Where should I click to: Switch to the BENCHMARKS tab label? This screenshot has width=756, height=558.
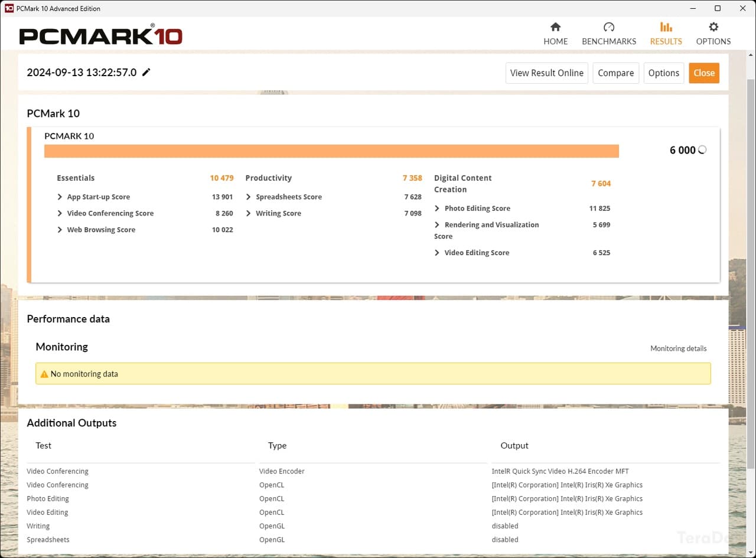tap(609, 41)
